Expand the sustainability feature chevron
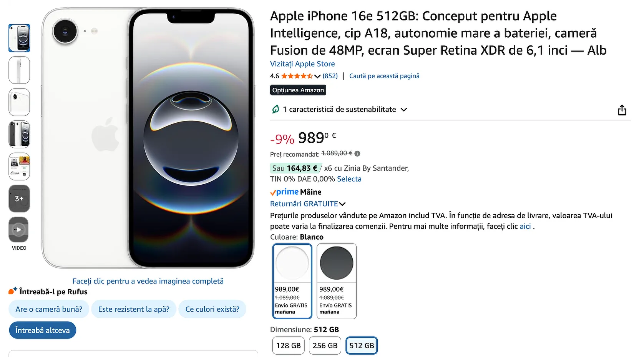Viewport: 644px width, 357px height. point(404,110)
